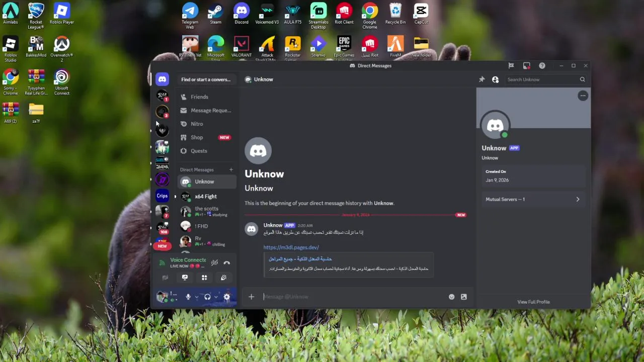Open View Full Profile
This screenshot has width=644, height=362.
[533, 302]
